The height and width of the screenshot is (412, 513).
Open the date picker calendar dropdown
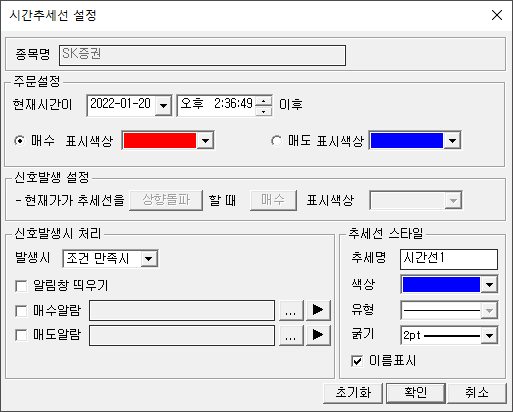(x=163, y=106)
